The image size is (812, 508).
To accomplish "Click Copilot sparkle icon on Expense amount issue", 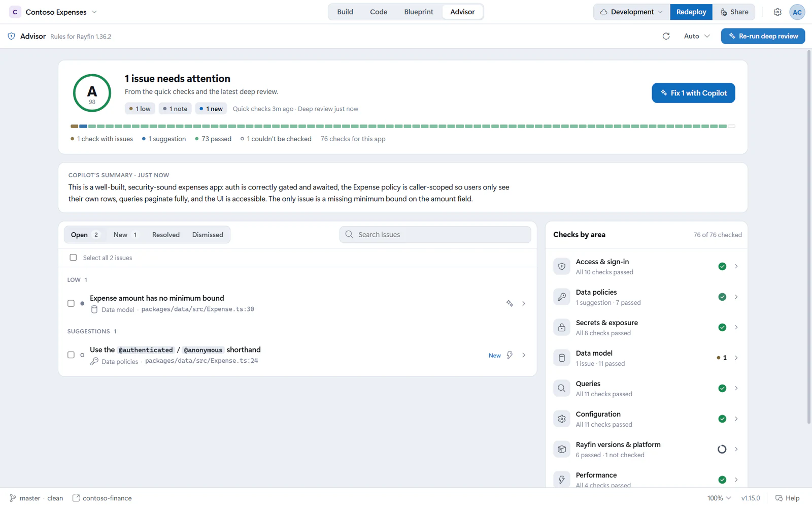I will (x=510, y=303).
